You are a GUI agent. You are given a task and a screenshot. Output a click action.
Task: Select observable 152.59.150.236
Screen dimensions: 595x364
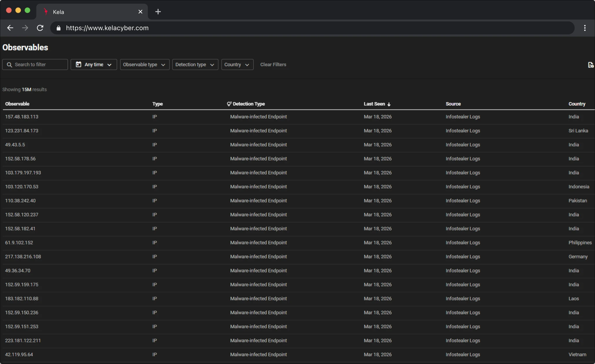(x=22, y=313)
